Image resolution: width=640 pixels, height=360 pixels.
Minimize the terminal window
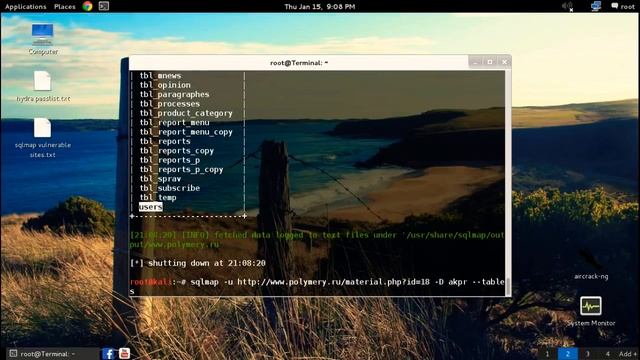point(475,62)
